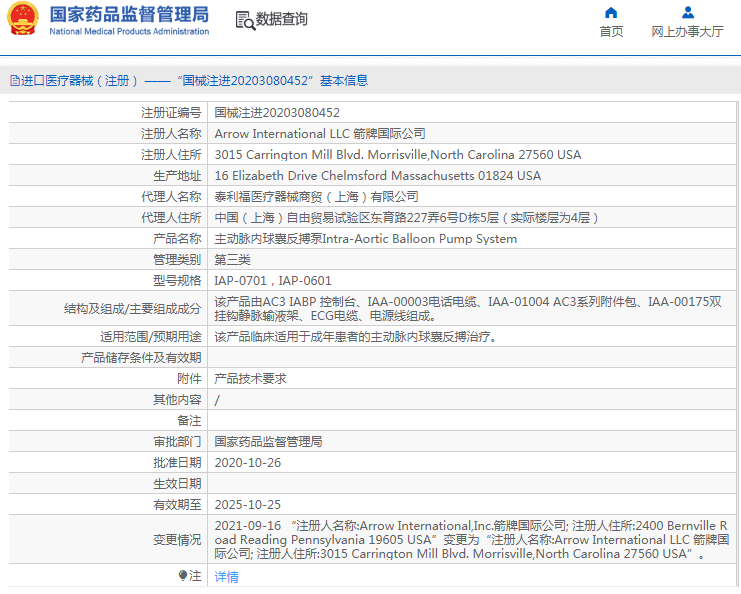Select the model spec IAP-0701，IAP-0601 cell

coord(273,281)
